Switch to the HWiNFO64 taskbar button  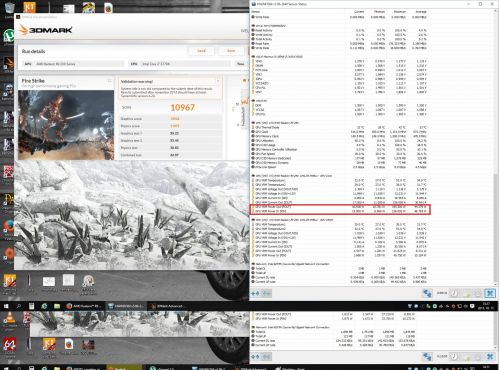[x=126, y=306]
